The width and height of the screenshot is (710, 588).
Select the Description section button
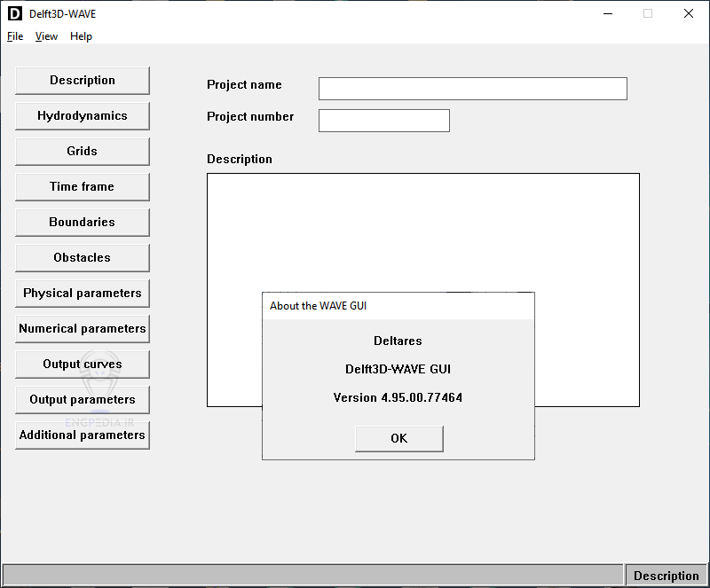coord(83,81)
